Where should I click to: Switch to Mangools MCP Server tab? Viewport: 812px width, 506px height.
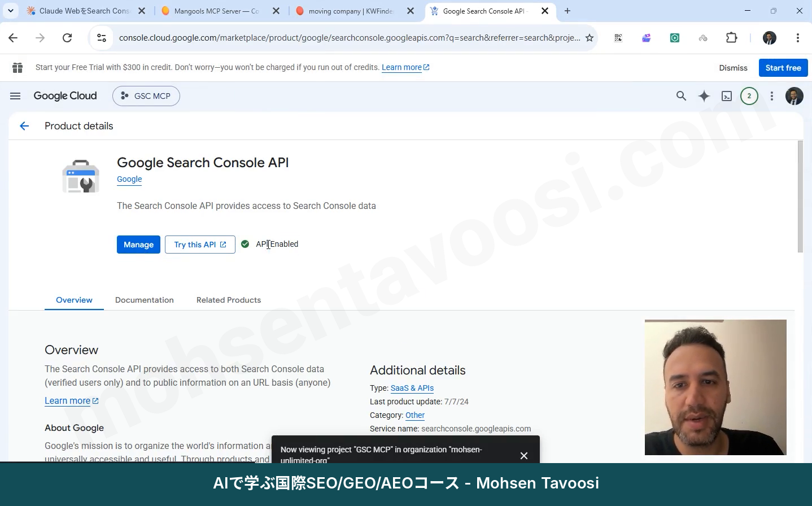coord(219,11)
